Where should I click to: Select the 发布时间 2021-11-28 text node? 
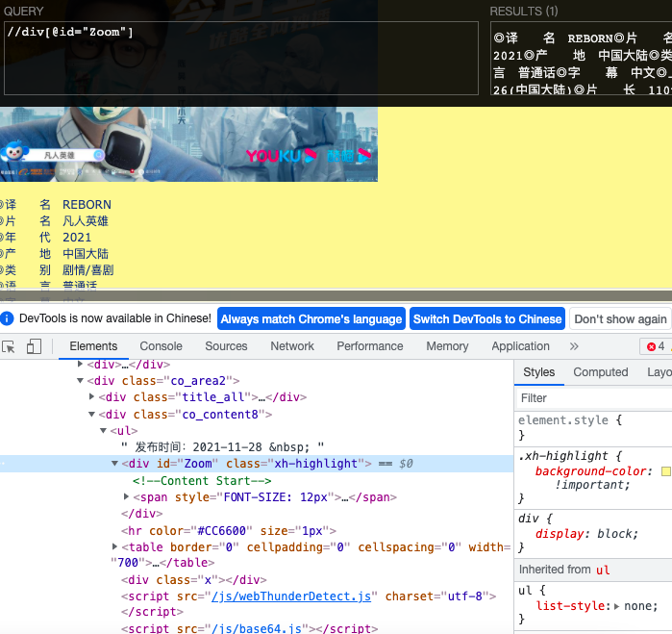[222, 447]
